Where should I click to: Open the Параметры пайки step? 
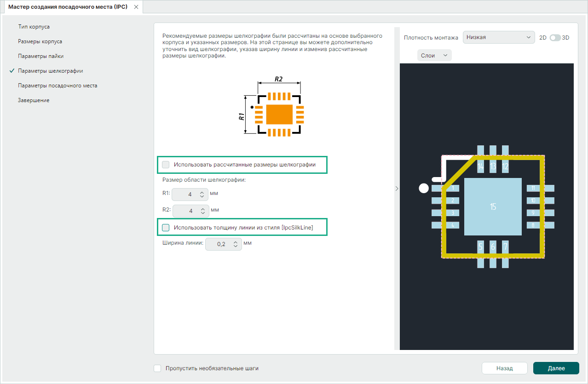tap(40, 56)
